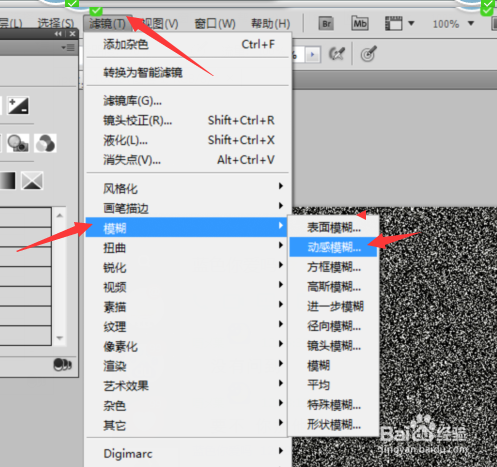
Task: Choose 镜头模糊... lens blur
Action: point(333,346)
